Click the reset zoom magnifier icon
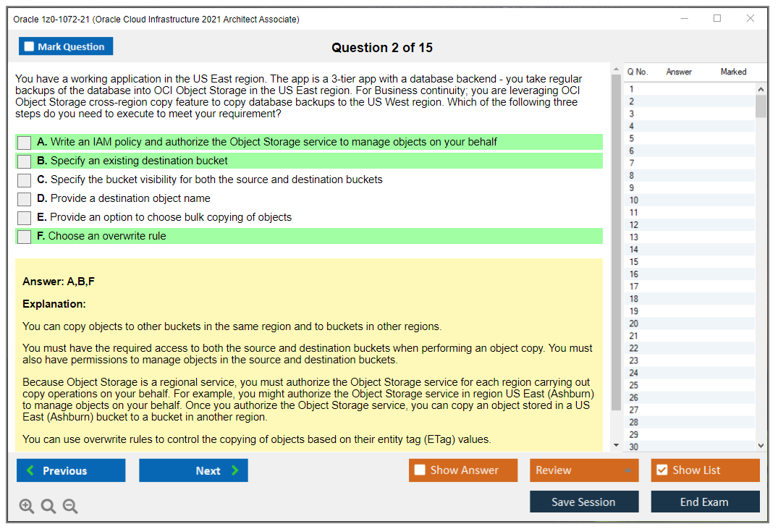 [48, 507]
